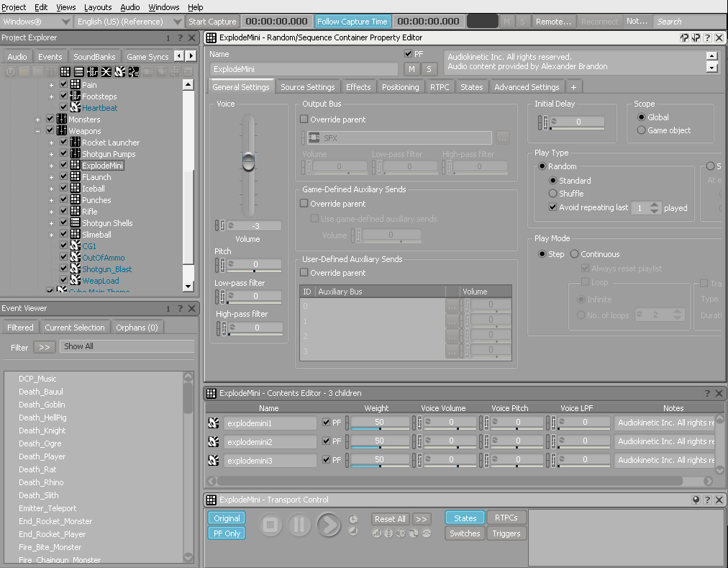This screenshot has height=568, width=728.
Task: Switch to the Positioning tab
Action: coord(400,86)
